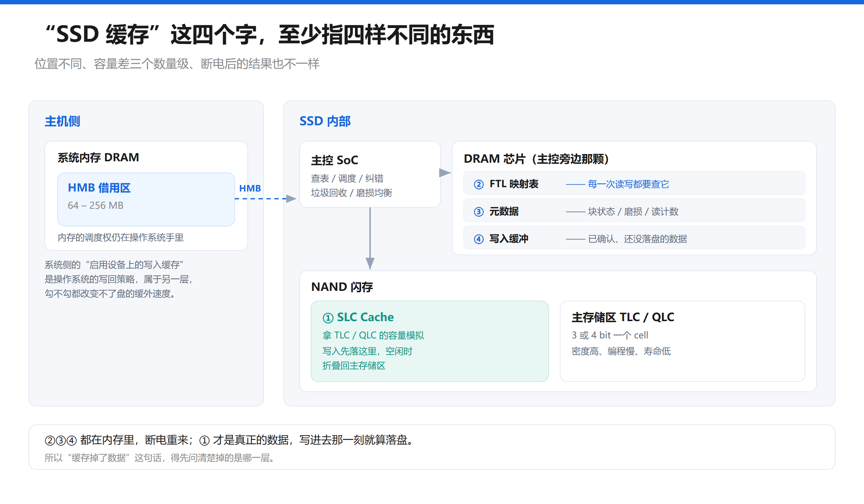Click the circled 1 icon before SLC Cache
This screenshot has width=864, height=504.
click(x=328, y=318)
